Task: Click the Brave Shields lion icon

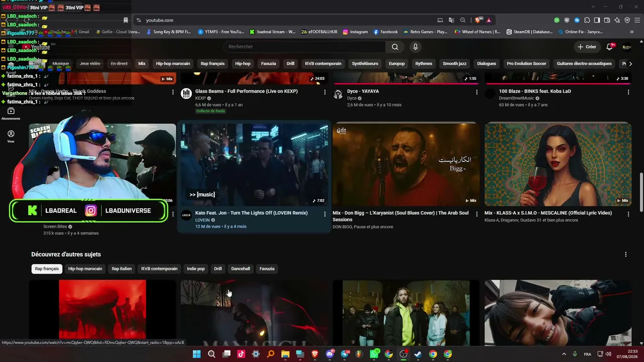Action: click(478, 20)
